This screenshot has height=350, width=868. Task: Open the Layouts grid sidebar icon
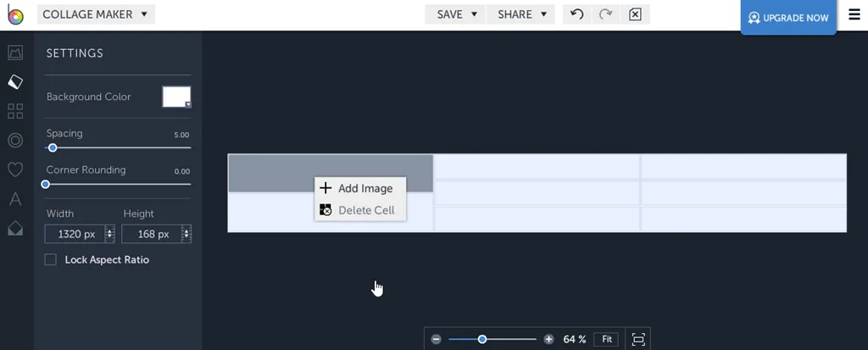(15, 111)
